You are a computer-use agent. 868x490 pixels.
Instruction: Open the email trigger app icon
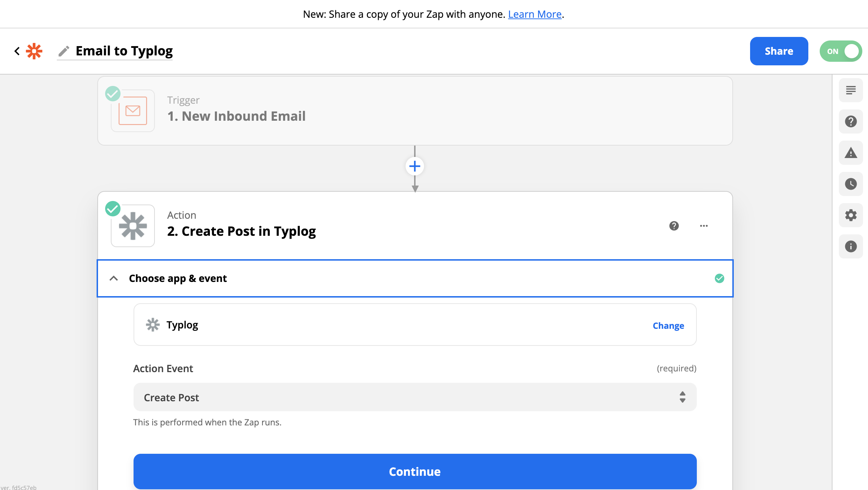pyautogui.click(x=133, y=111)
